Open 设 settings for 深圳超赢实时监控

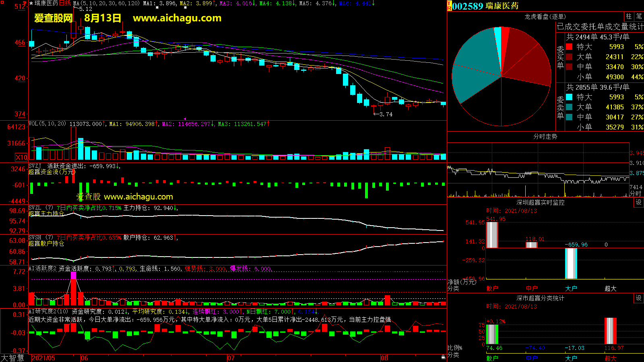pos(639,202)
